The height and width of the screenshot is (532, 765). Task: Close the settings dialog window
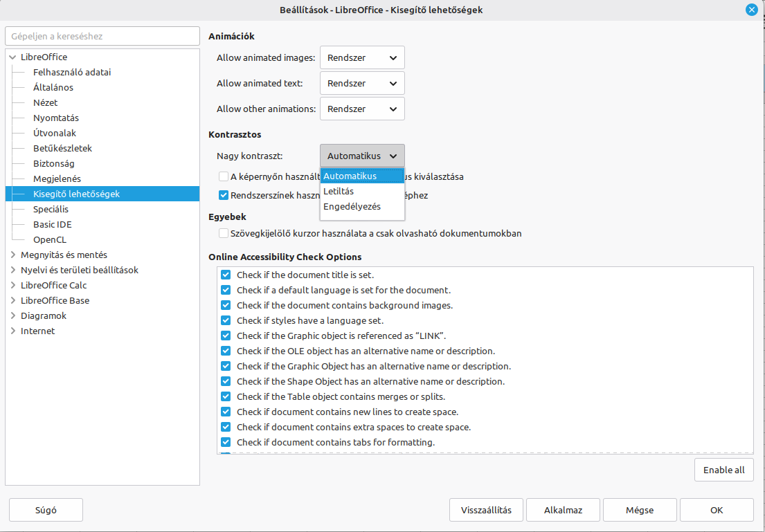[751, 10]
